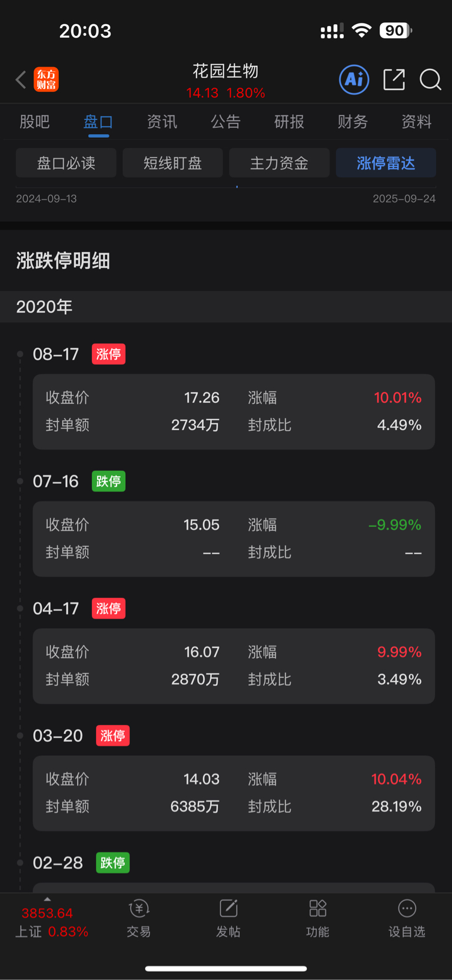
Task: Switch to the 资讯 tab
Action: tap(162, 122)
